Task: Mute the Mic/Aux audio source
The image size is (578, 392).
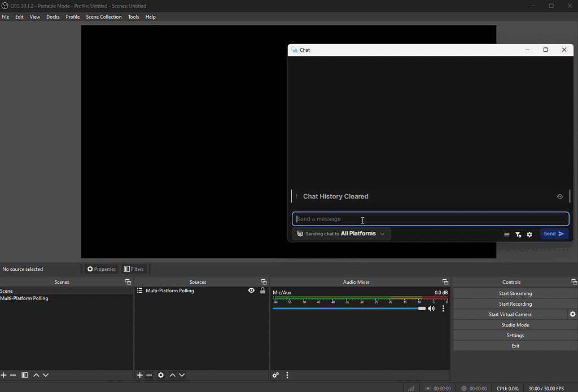Action: tap(431, 308)
